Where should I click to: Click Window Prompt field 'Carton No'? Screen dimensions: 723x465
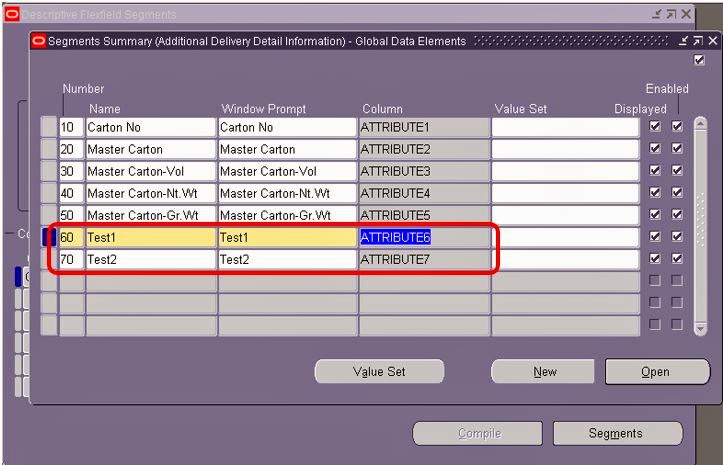pyautogui.click(x=287, y=127)
